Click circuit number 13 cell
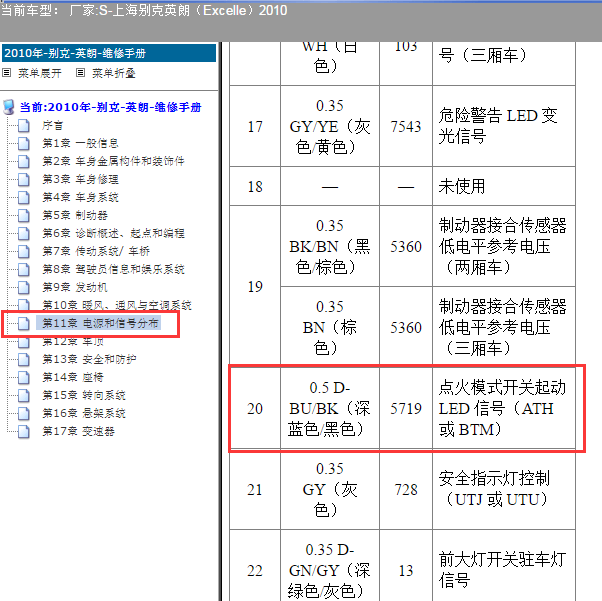602x601 pixels. [406, 565]
